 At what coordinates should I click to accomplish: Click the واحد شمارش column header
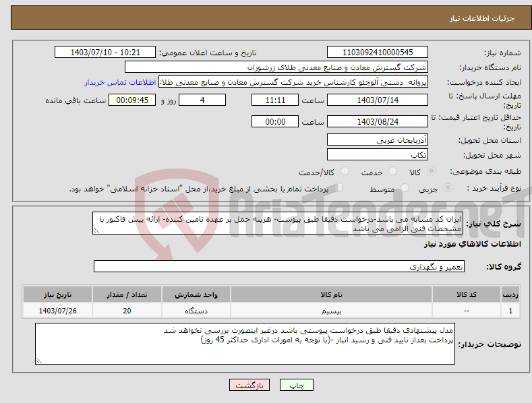tap(196, 294)
